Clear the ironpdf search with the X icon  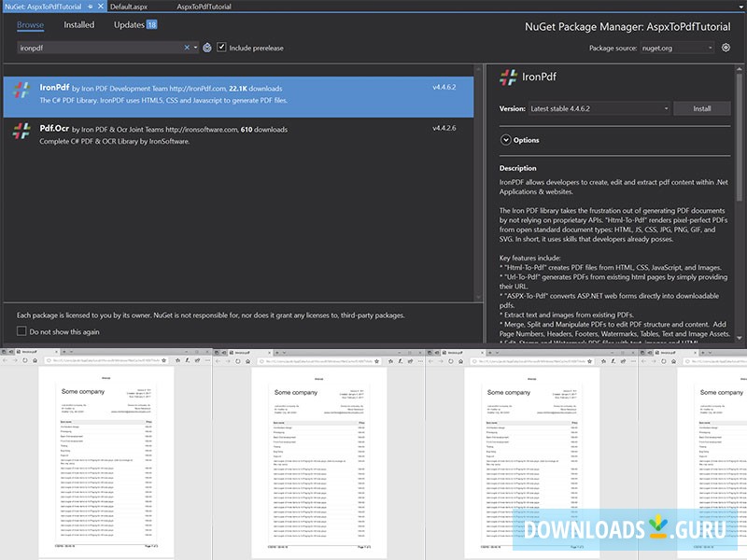point(186,47)
